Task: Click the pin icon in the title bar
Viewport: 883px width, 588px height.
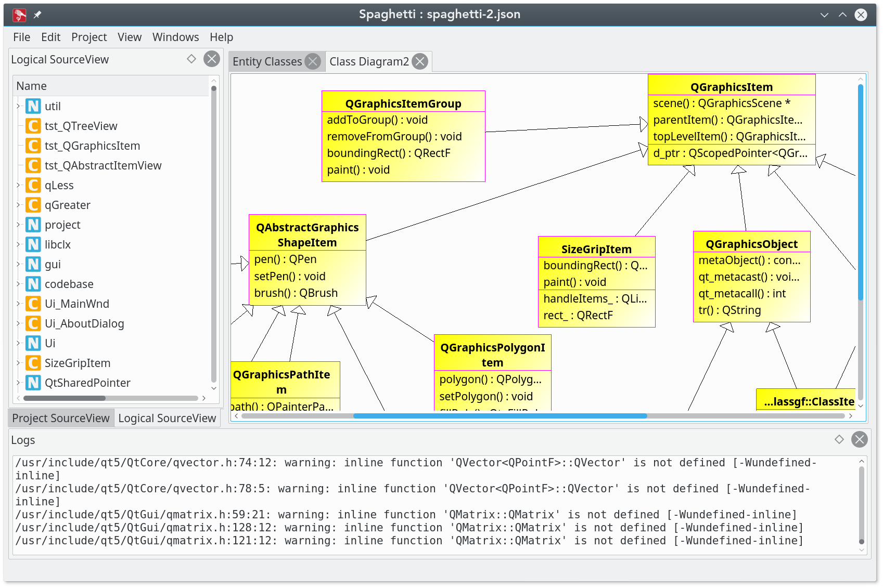Action: (37, 15)
